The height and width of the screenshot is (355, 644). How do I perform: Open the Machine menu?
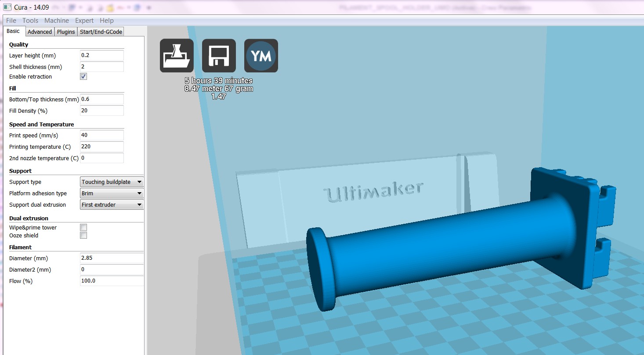click(57, 21)
